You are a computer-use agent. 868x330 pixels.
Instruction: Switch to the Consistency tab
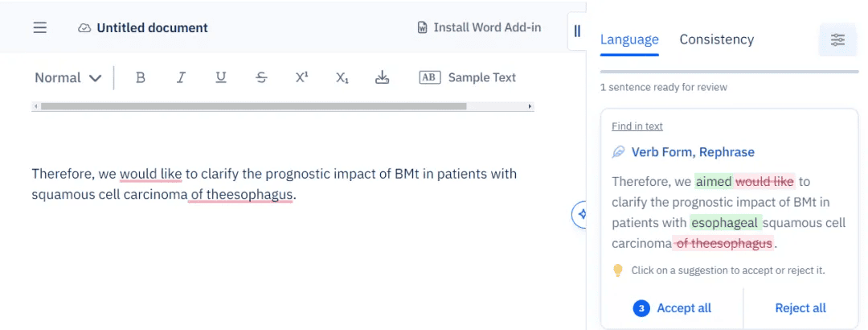click(716, 39)
